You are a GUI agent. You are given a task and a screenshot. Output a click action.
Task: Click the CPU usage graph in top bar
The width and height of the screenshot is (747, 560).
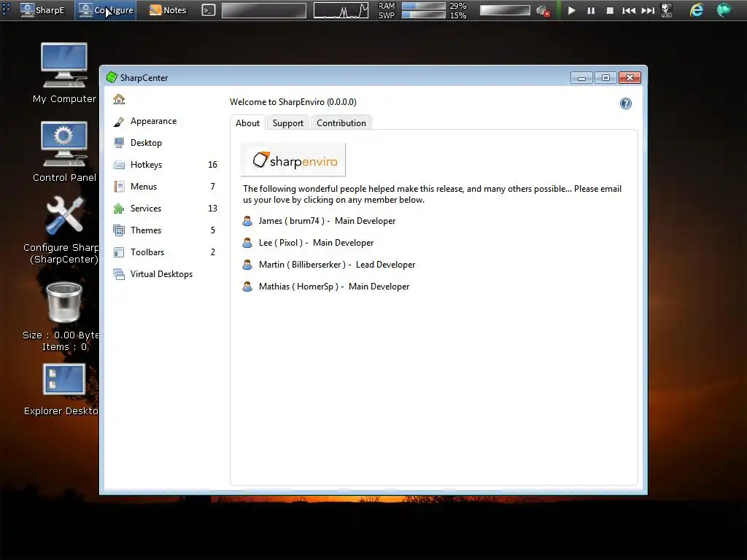point(341,10)
